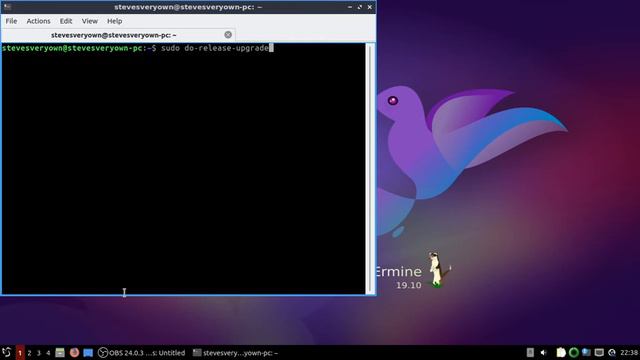Switch to workspace 2

pyautogui.click(x=29, y=353)
